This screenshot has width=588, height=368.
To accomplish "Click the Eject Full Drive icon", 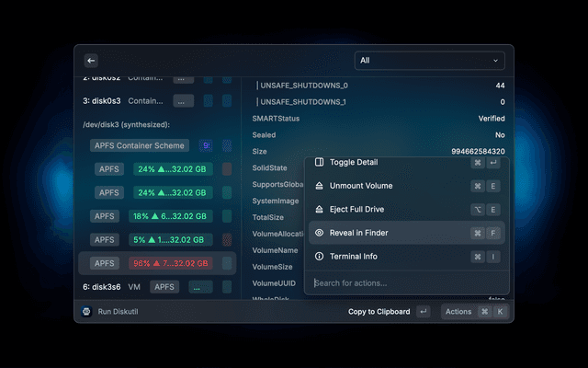I will click(x=319, y=210).
